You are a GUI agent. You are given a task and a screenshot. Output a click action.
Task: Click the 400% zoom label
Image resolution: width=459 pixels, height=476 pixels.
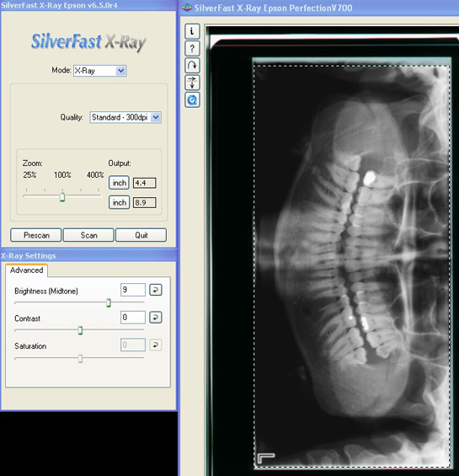(95, 175)
